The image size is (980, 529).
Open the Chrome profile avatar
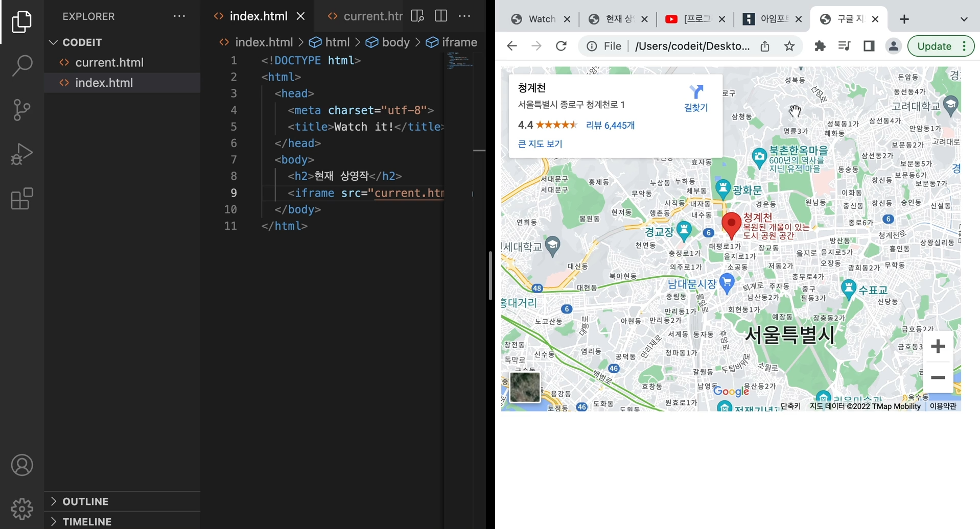893,46
